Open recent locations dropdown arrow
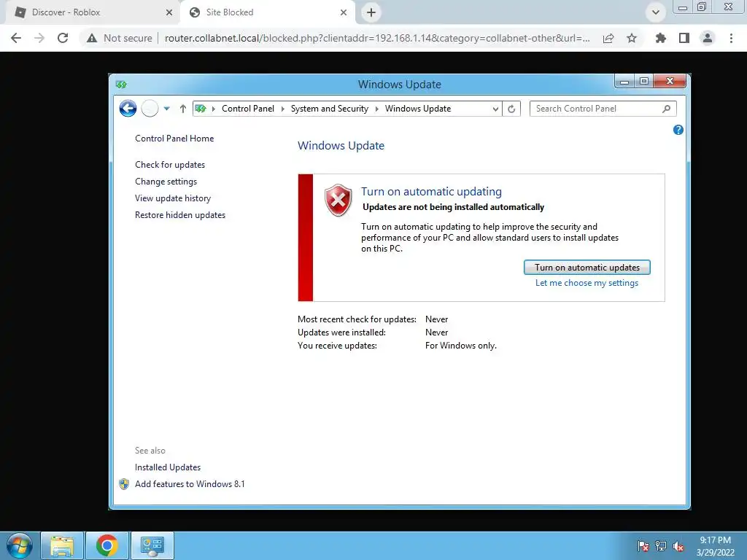Screen dimensions: 747x560 167,109
